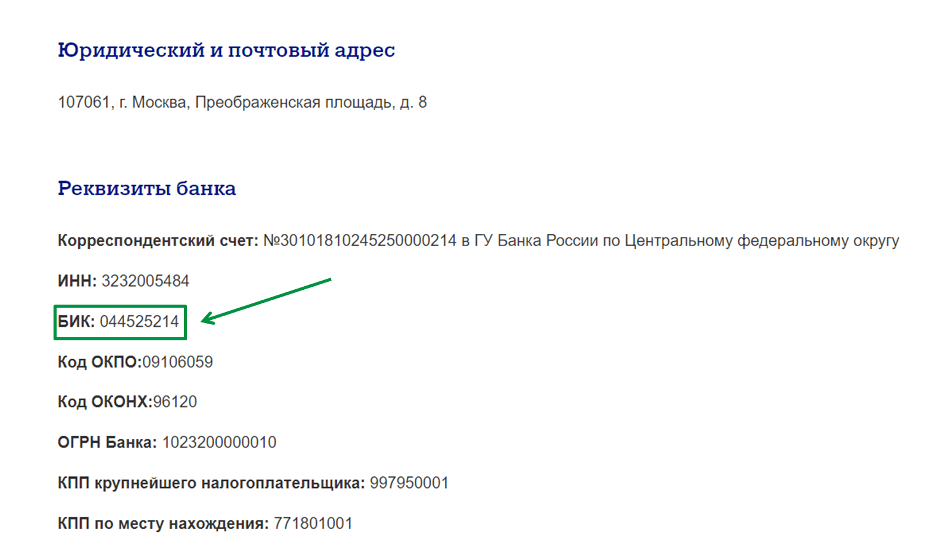Image resolution: width=926 pixels, height=560 pixels.
Task: Click the "ОГРН Банка:" label
Action: point(107,442)
